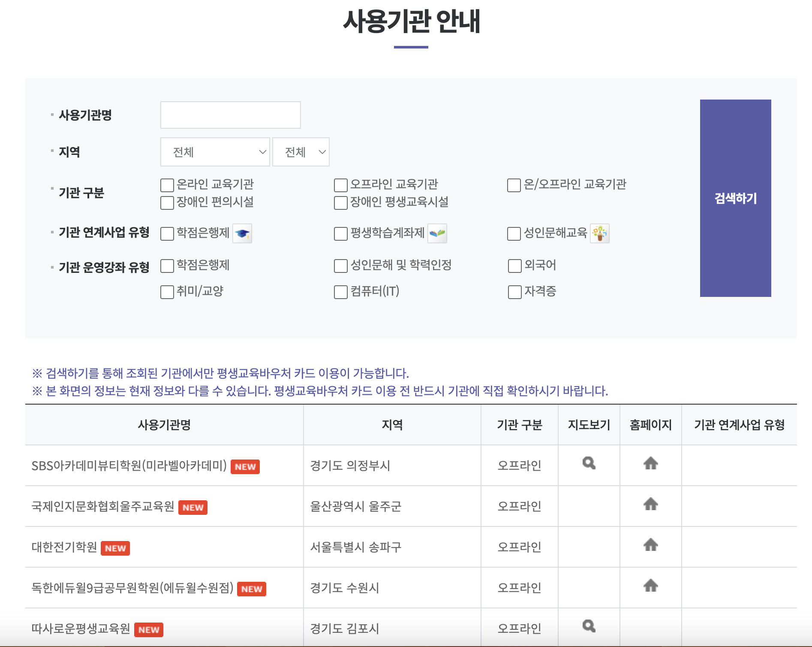Click 홈페이지 column header
This screenshot has width=812, height=647.
pyautogui.click(x=651, y=425)
